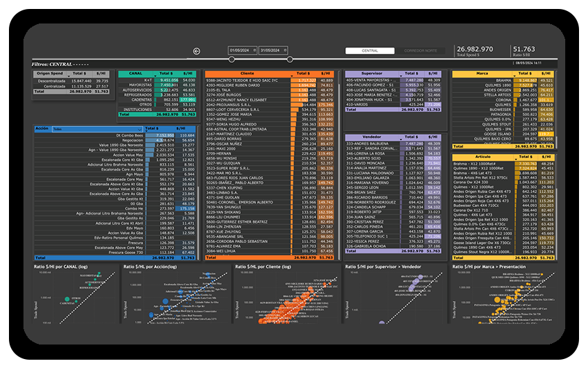588x368 pixels.
Task: Grab the left date range slider handle
Action: [x=232, y=59]
